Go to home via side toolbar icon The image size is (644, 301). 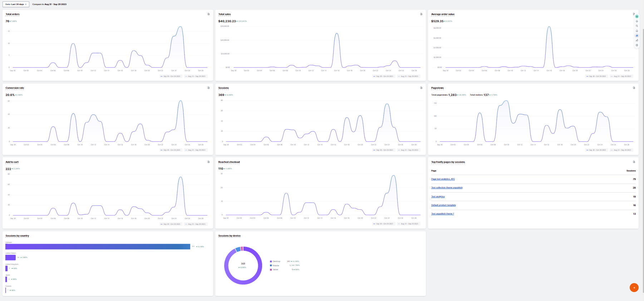pyautogui.click(x=637, y=31)
